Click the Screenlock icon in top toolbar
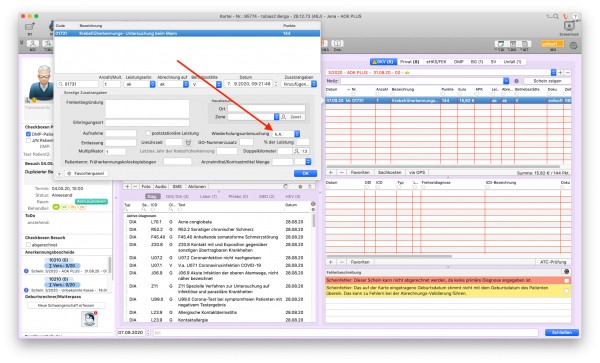This screenshot has width=600, height=363. [569, 26]
